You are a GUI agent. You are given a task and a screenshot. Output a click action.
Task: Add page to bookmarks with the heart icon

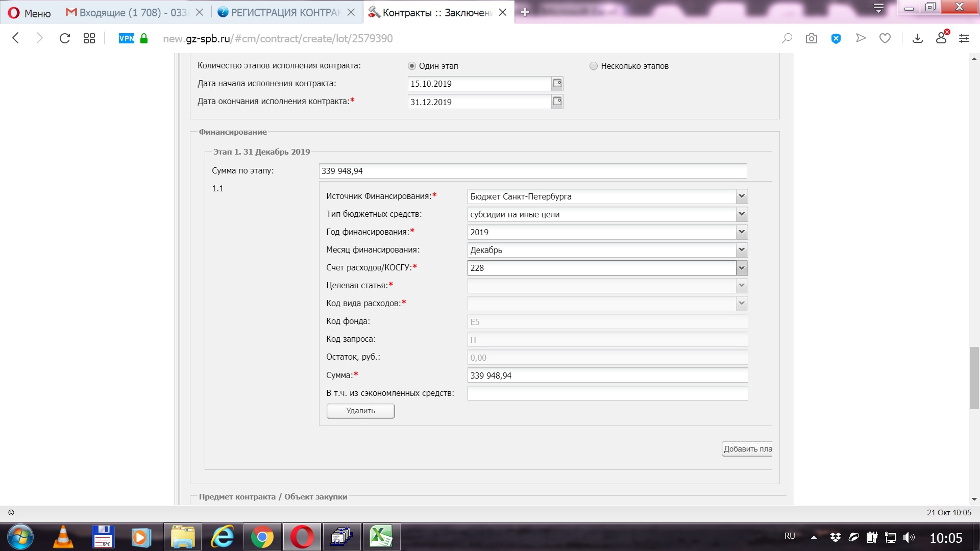click(x=885, y=38)
